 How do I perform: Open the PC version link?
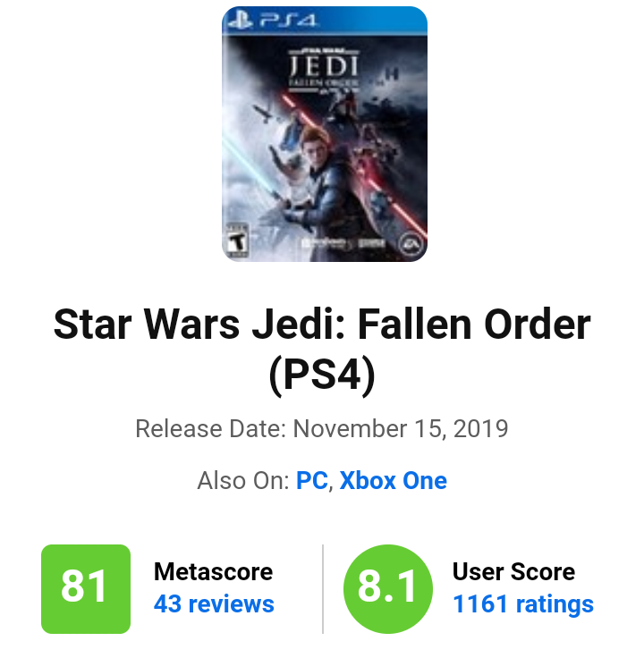(311, 480)
